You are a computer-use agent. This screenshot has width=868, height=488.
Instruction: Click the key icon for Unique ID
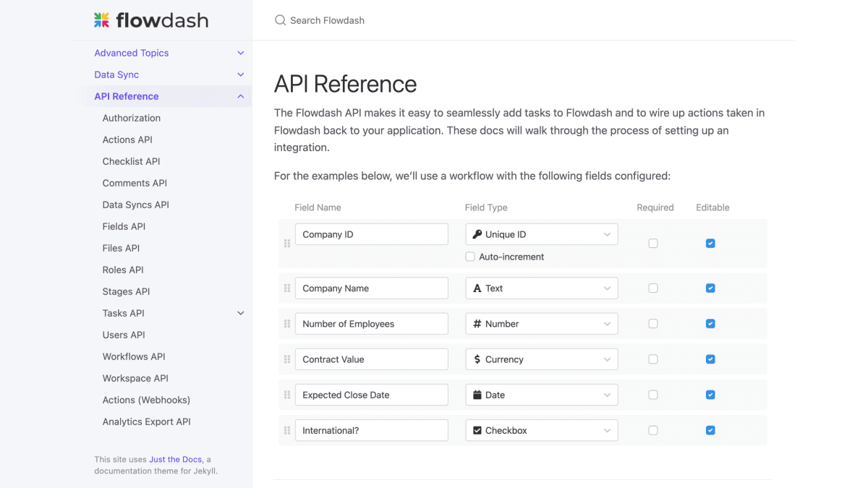pyautogui.click(x=477, y=234)
